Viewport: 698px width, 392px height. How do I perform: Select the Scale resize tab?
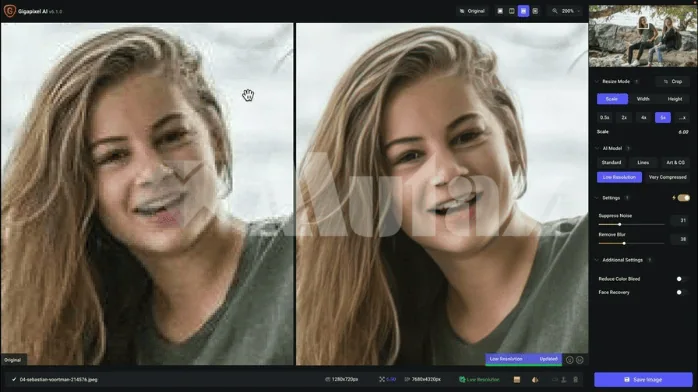pyautogui.click(x=612, y=99)
